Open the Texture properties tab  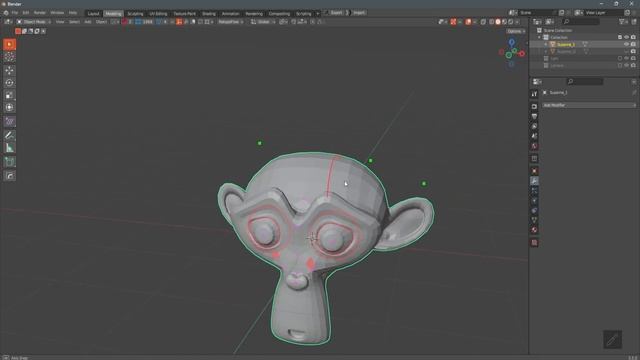click(534, 243)
